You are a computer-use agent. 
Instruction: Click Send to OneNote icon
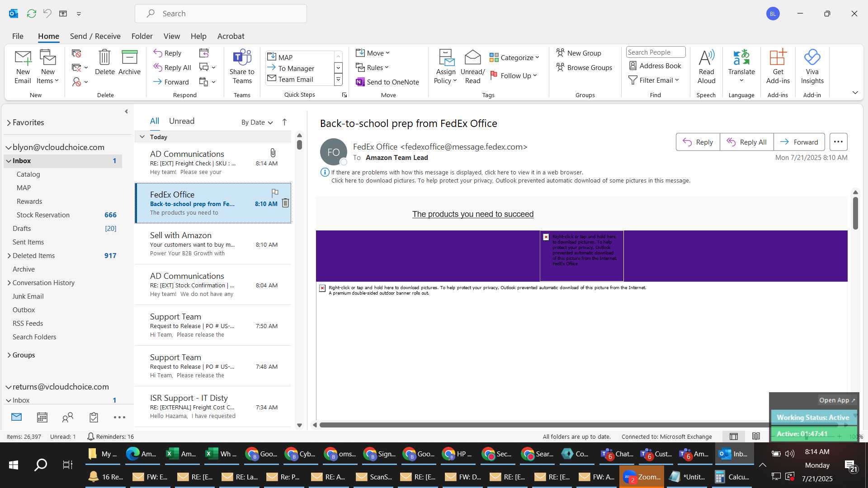[x=360, y=82]
